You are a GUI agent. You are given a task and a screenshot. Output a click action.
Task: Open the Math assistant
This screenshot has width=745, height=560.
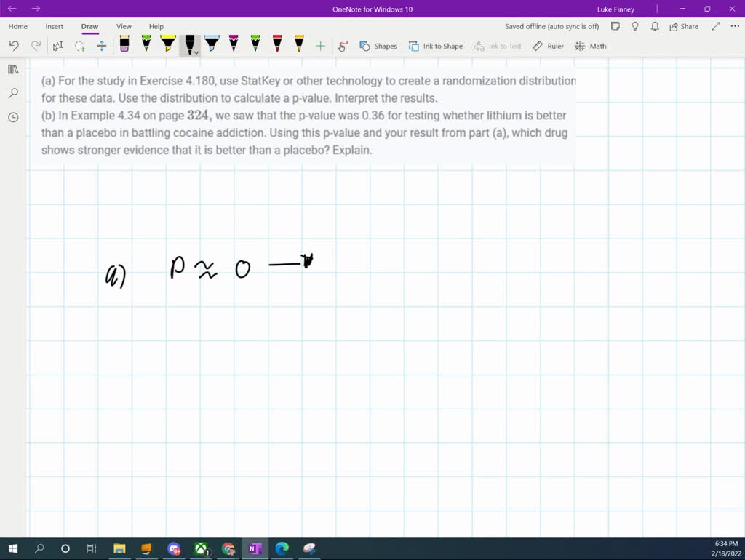point(591,46)
